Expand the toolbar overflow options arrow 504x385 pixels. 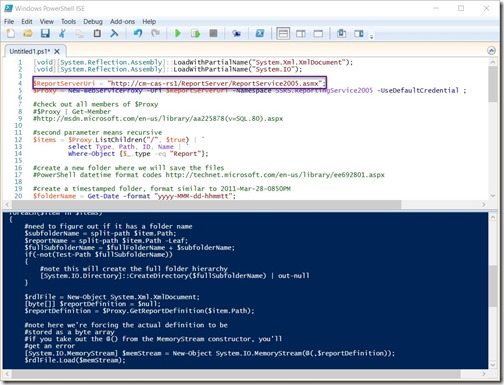coord(371,36)
